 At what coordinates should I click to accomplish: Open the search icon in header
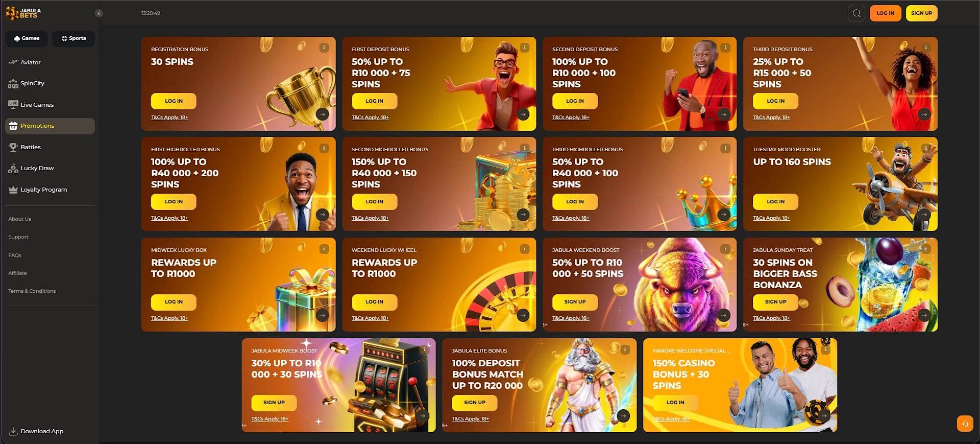[856, 13]
